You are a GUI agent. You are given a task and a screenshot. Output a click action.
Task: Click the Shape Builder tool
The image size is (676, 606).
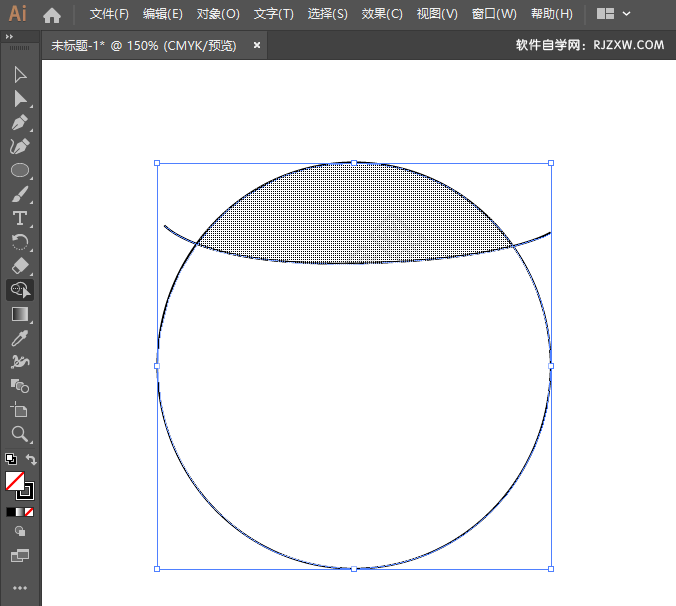click(20, 290)
